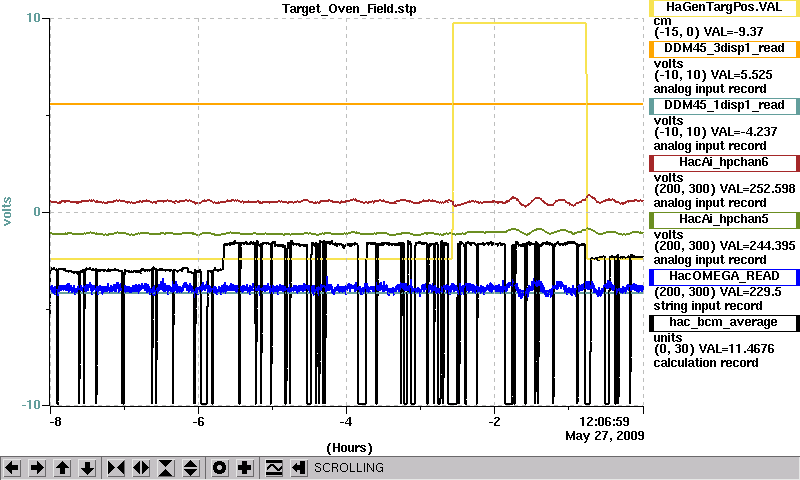Click the VAL=-4.237 readout

coord(744,132)
